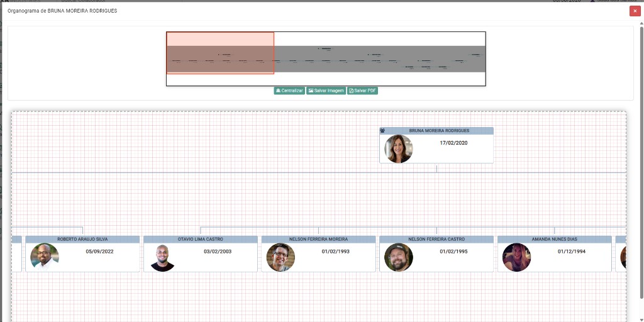Select the NELSON FERREIRA MOREIRA card header
The width and height of the screenshot is (644, 322).
[x=318, y=239]
